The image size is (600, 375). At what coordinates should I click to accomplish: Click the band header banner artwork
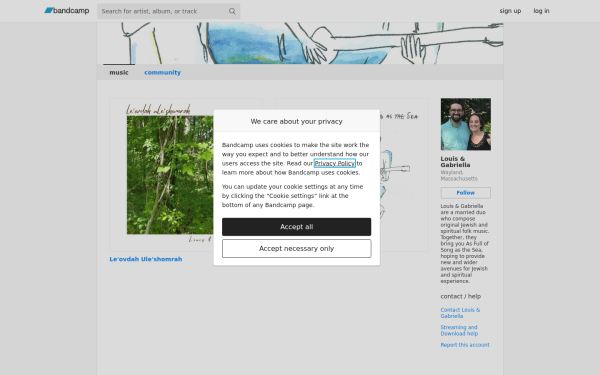(300, 43)
